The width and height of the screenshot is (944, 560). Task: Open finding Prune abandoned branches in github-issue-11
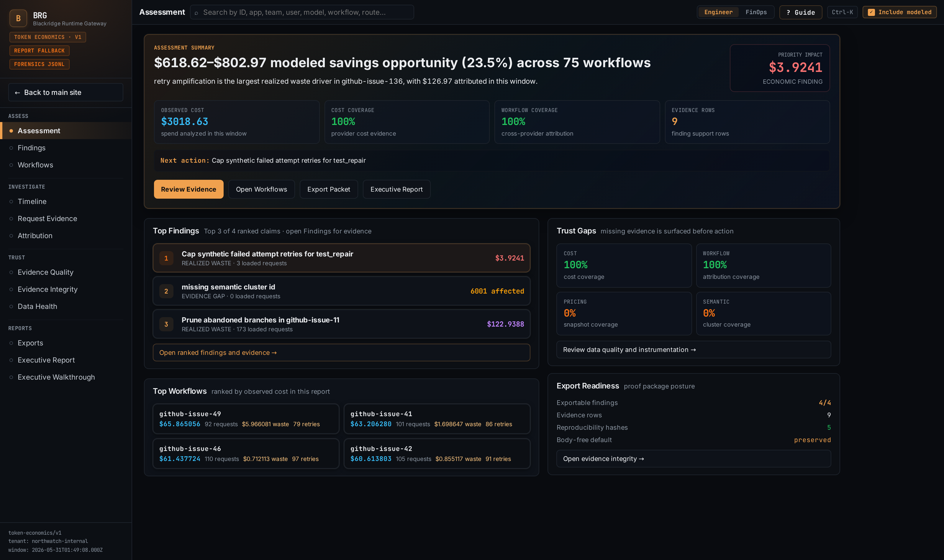point(341,324)
